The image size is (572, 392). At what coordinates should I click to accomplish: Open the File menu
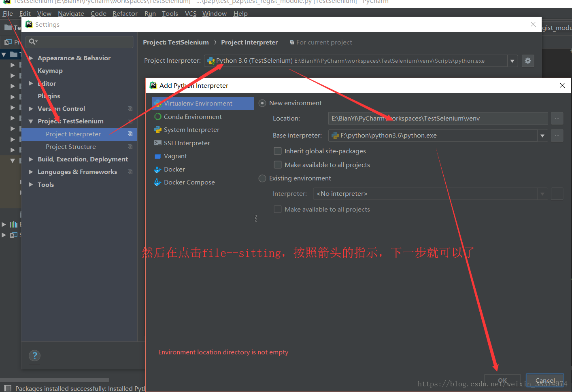[8, 13]
